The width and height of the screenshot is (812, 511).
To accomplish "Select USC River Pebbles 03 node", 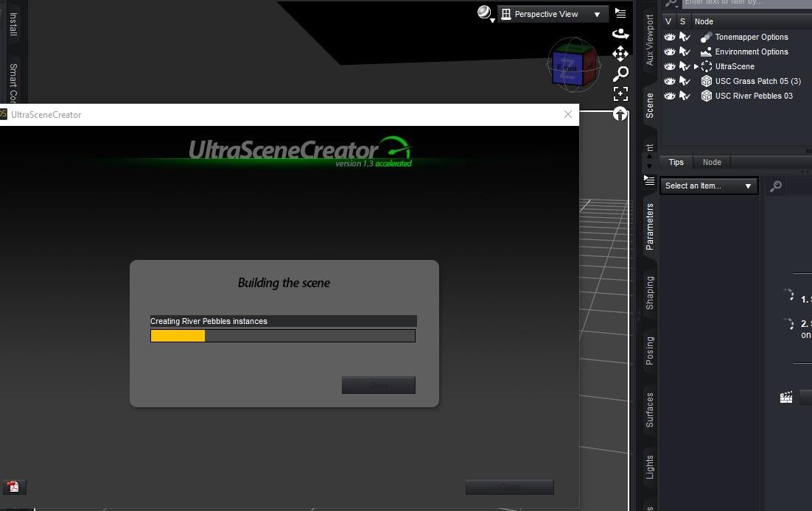I will point(754,96).
